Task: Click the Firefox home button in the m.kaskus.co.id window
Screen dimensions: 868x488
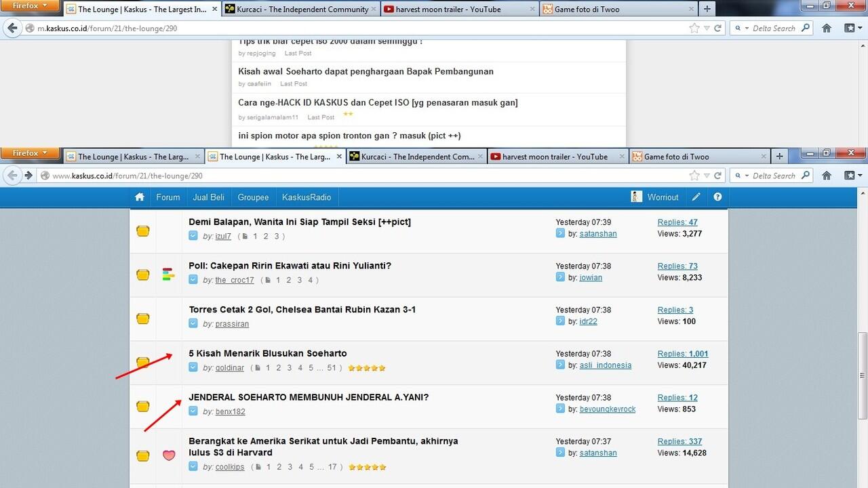Action: coord(827,28)
